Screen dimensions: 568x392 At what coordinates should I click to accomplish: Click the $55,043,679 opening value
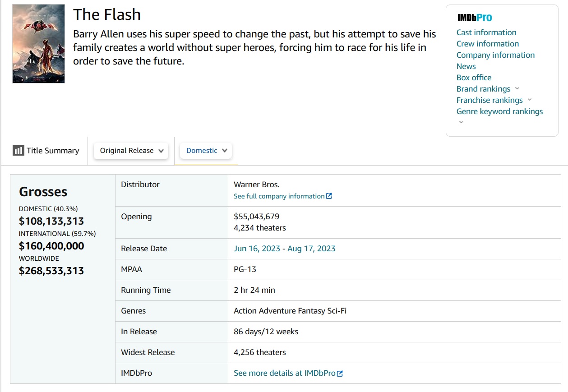pos(256,217)
